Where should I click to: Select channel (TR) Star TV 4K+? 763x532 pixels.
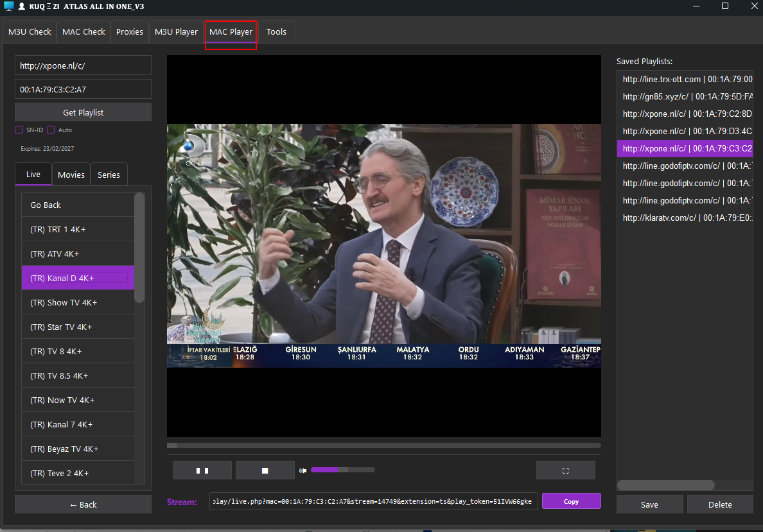point(78,327)
